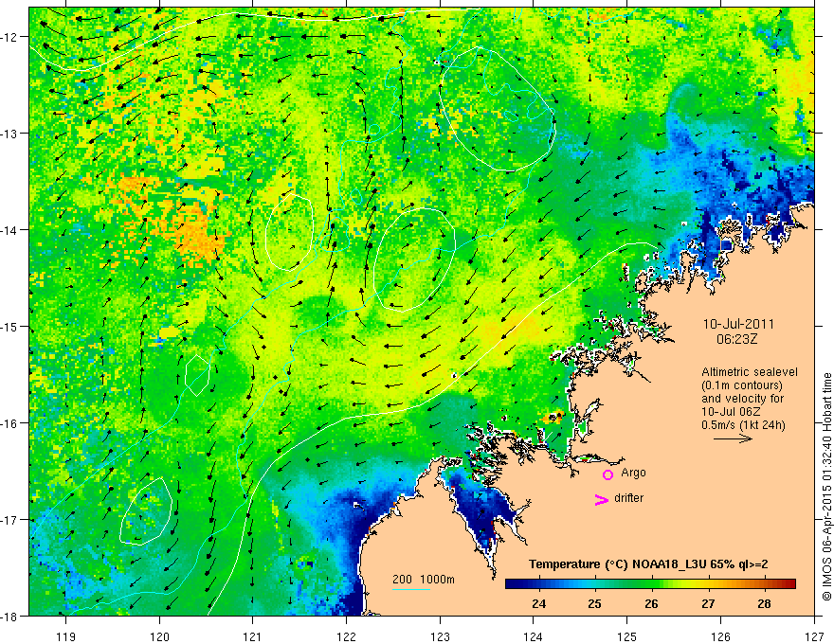Click the IMOS copyright timestamp text

(826, 486)
